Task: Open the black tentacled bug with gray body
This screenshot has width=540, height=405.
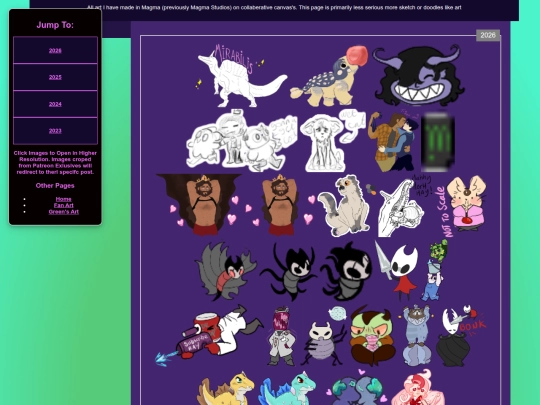Action: pyautogui.click(x=288, y=271)
